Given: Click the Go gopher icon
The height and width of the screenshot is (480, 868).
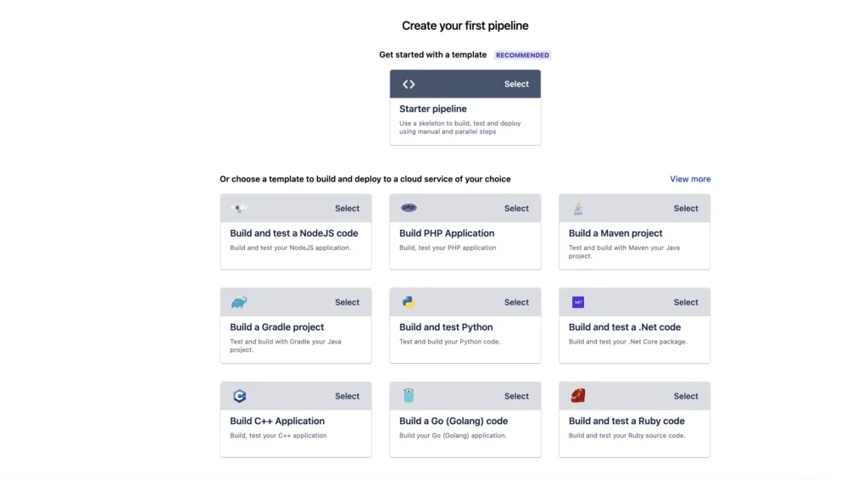Looking at the screenshot, I should [x=409, y=395].
